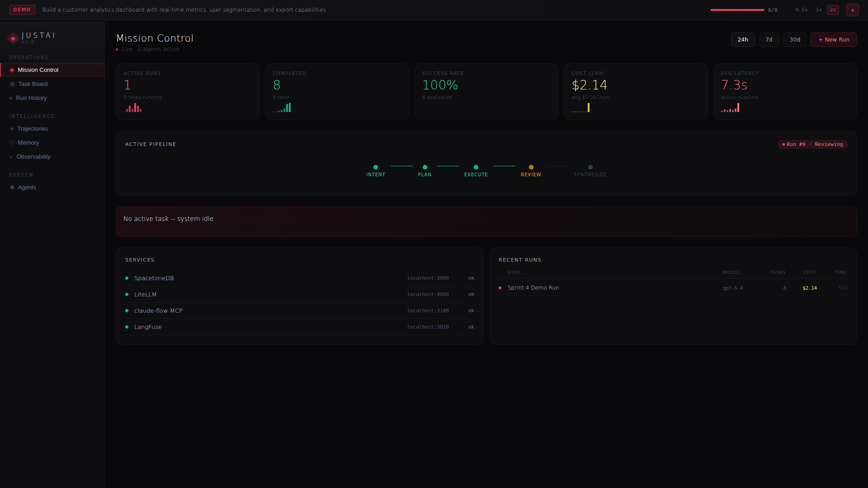The width and height of the screenshot is (868, 488).
Task: Set playback speed to 2x
Action: (833, 10)
